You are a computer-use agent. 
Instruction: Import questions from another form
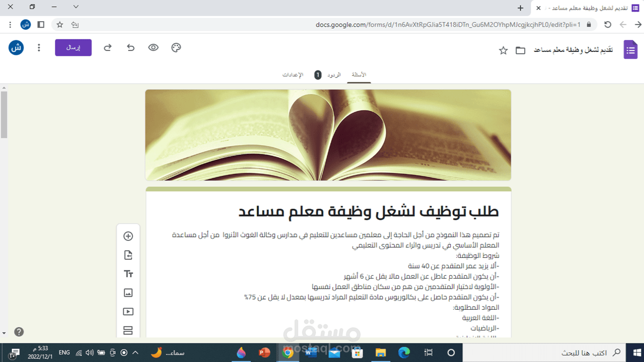tap(128, 255)
